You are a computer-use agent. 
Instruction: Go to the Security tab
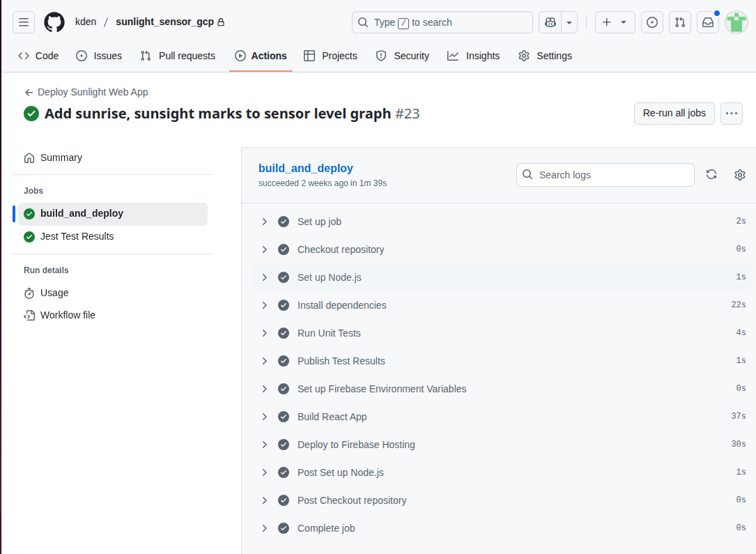coord(403,56)
